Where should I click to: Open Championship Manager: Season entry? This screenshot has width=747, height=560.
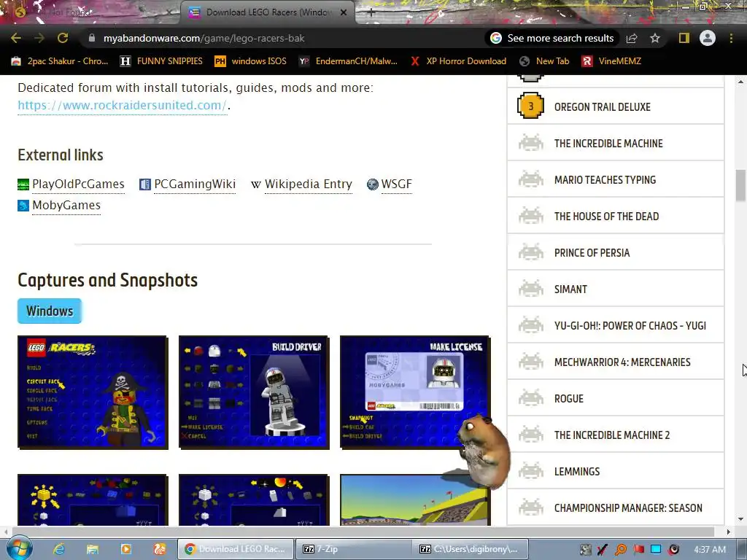(x=628, y=508)
